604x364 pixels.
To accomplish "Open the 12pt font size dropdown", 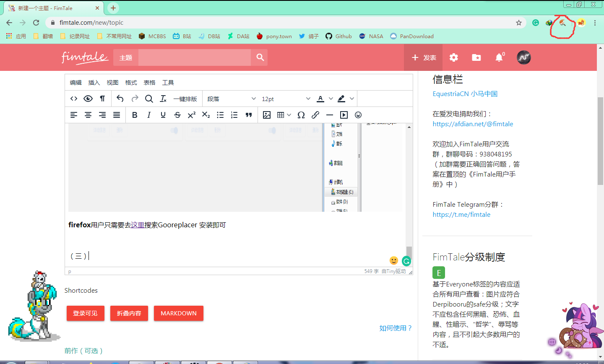I will [x=286, y=99].
